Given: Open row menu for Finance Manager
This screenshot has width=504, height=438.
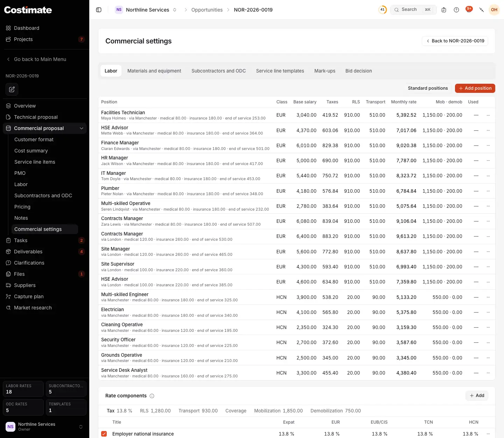Looking at the screenshot, I should pyautogui.click(x=488, y=145).
